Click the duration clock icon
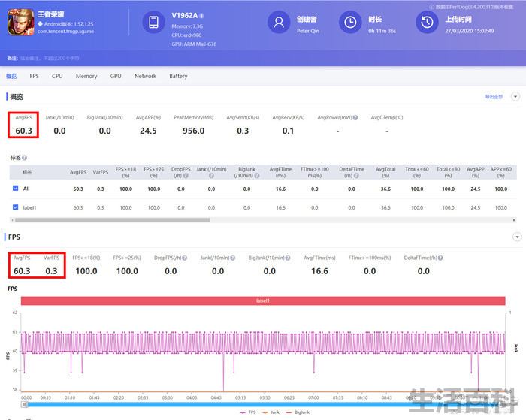This screenshot has width=526, height=420. 350,22
